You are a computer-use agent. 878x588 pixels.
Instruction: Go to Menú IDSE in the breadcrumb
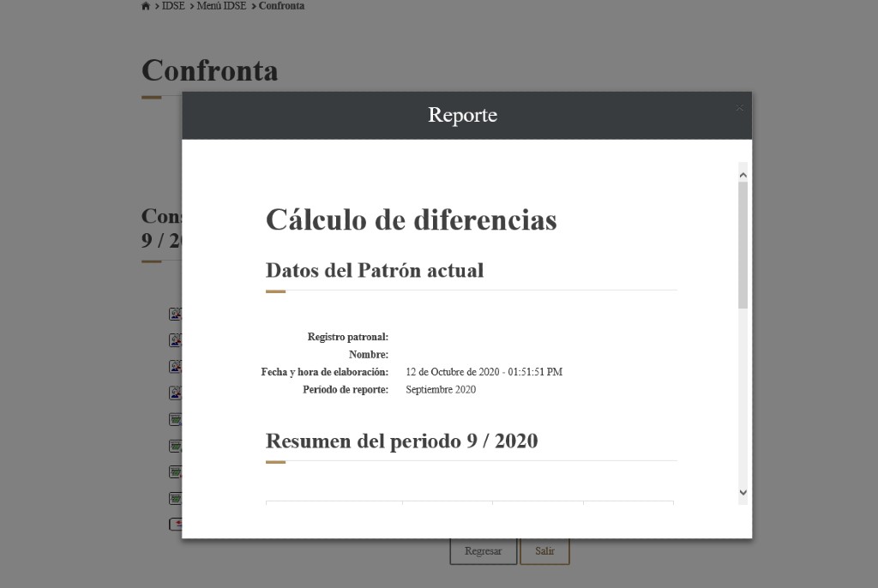pos(221,6)
